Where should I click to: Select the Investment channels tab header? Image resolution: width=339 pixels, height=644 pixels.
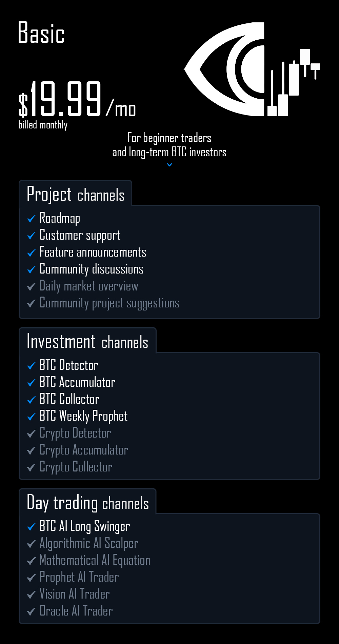[87, 341]
